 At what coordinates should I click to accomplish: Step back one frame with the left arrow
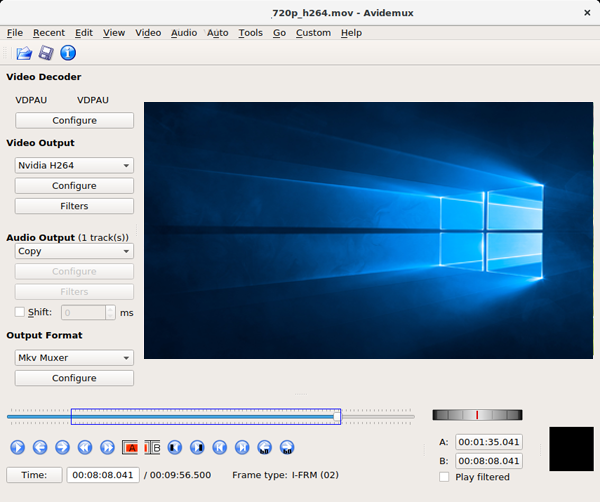coord(40,447)
